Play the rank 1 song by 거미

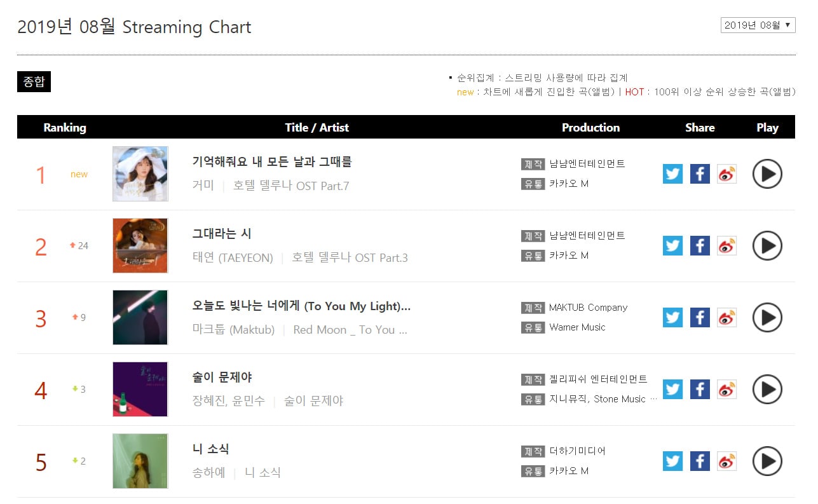point(767,174)
